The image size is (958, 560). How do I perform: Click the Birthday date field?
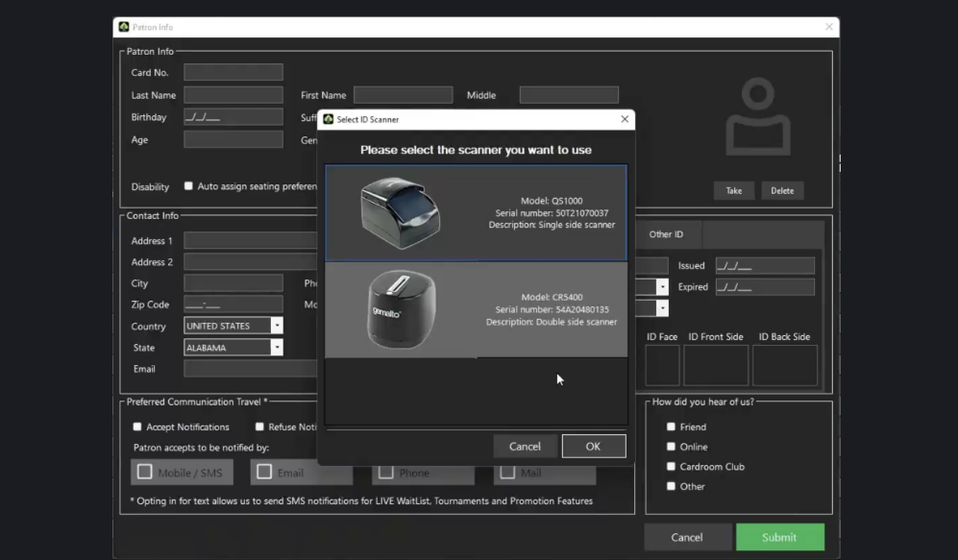[233, 116]
